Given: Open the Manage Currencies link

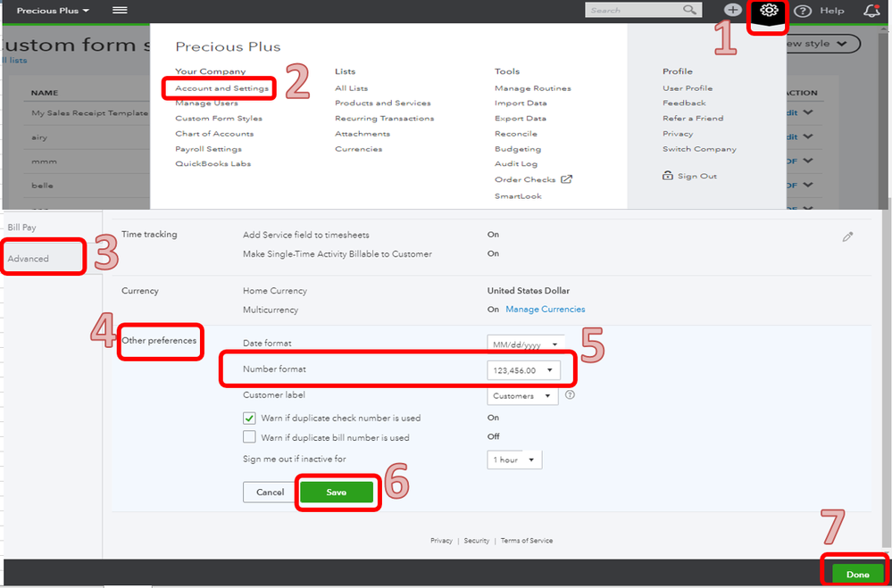Looking at the screenshot, I should [x=545, y=310].
